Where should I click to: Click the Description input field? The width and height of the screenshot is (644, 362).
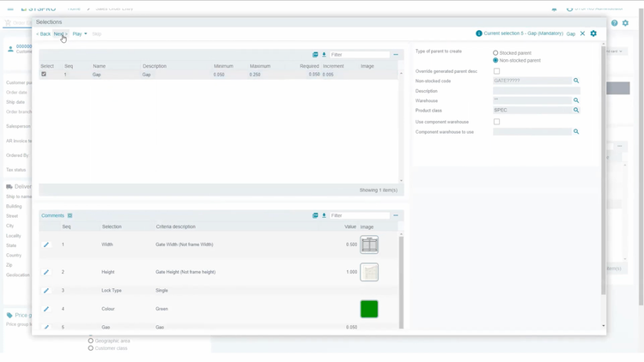pos(537,91)
